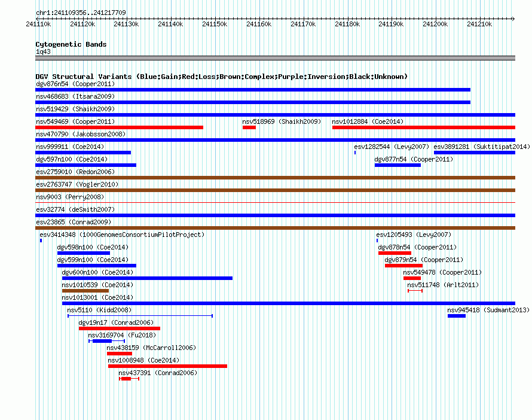Click the esv3891281 (Suktitipat2014) label
The image size is (532, 420).
pyautogui.click(x=482, y=147)
